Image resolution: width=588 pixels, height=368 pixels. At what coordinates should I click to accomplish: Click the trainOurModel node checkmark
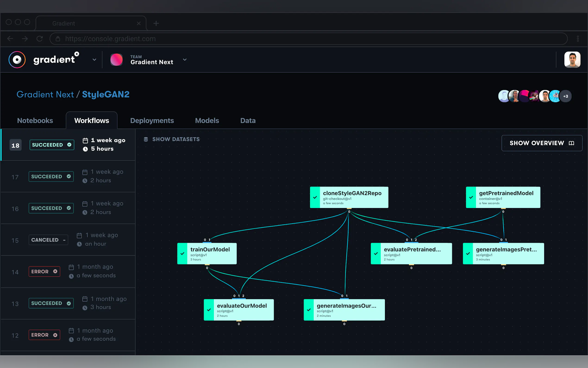click(x=182, y=253)
